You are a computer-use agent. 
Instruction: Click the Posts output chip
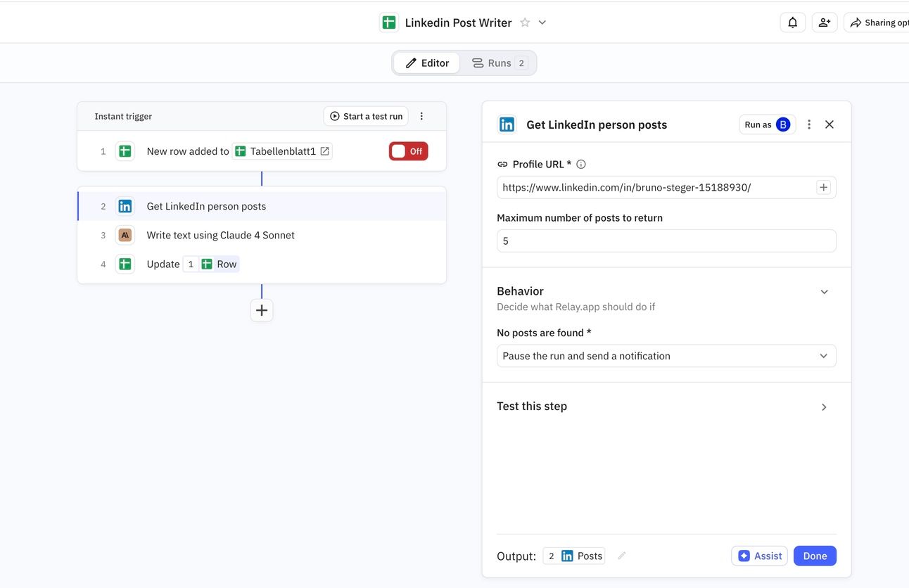coord(574,556)
